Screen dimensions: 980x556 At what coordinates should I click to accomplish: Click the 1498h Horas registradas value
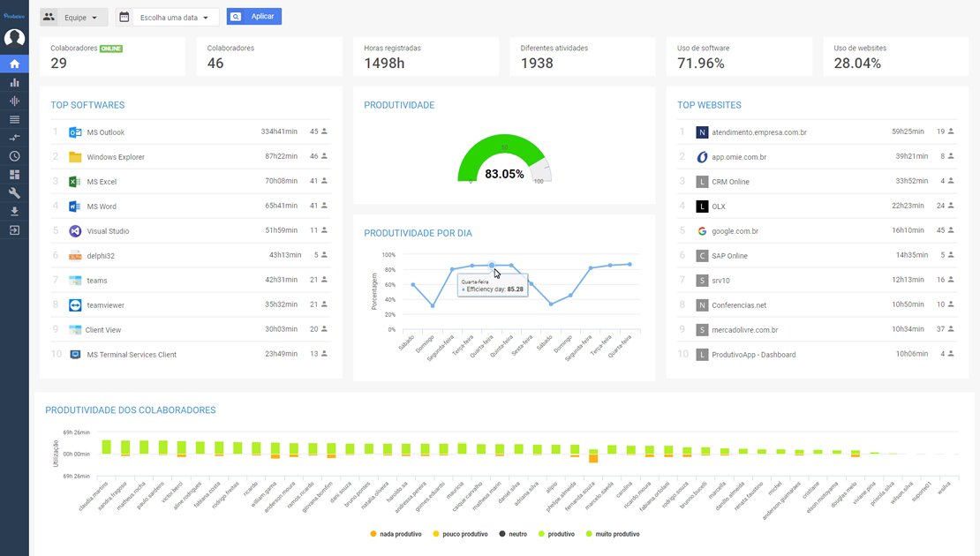pos(384,63)
